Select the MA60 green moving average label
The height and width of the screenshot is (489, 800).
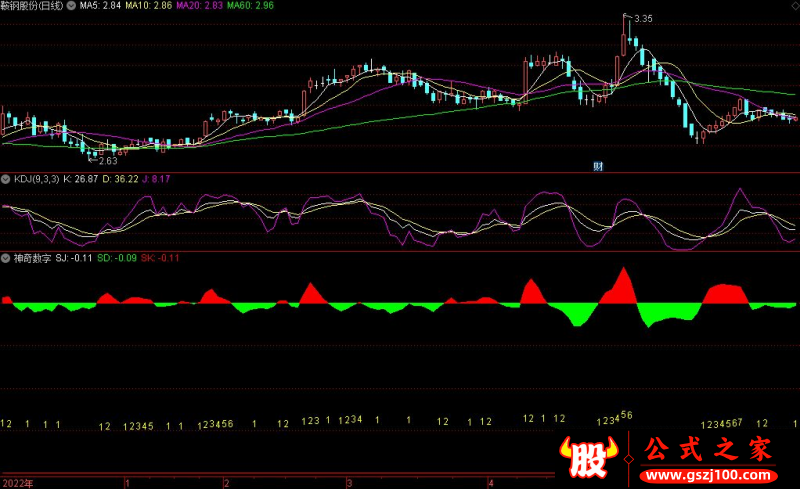(249, 6)
